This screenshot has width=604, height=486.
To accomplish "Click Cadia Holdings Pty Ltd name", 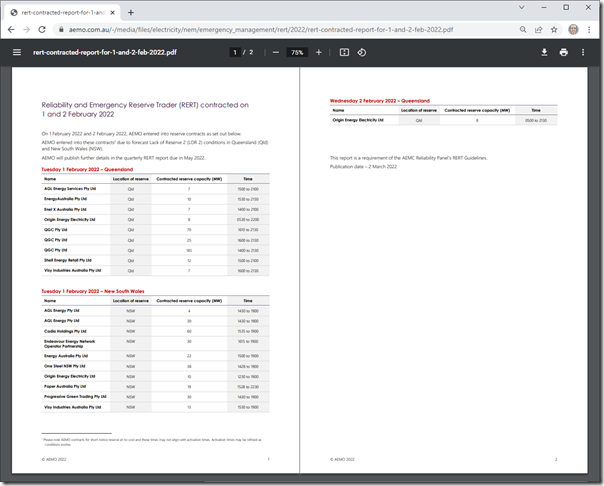I will (65, 331).
